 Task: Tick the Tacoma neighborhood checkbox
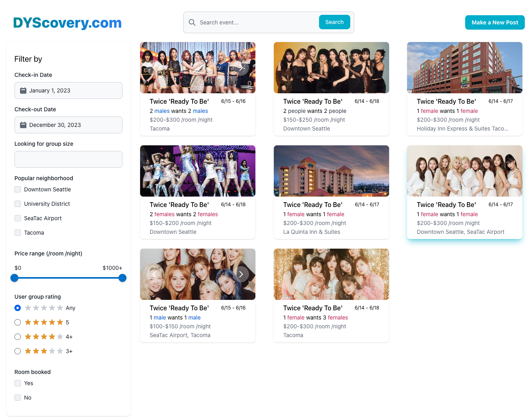(18, 233)
